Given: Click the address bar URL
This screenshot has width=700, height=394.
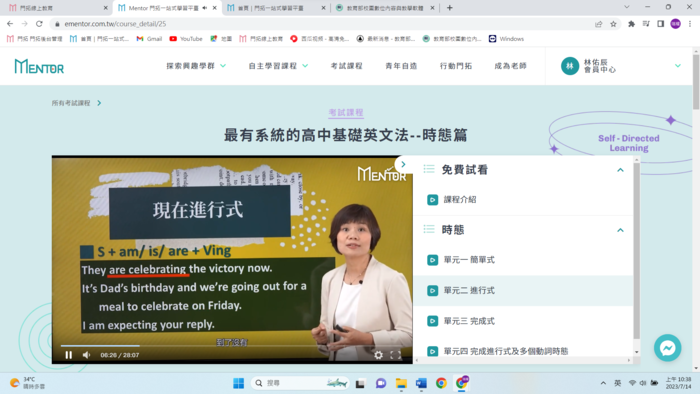Looking at the screenshot, I should click(x=115, y=24).
